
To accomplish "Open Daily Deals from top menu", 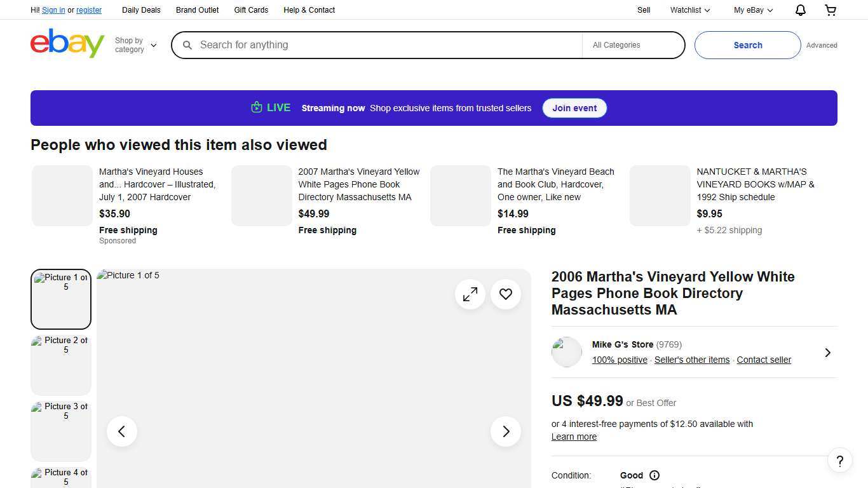I will [x=141, y=10].
